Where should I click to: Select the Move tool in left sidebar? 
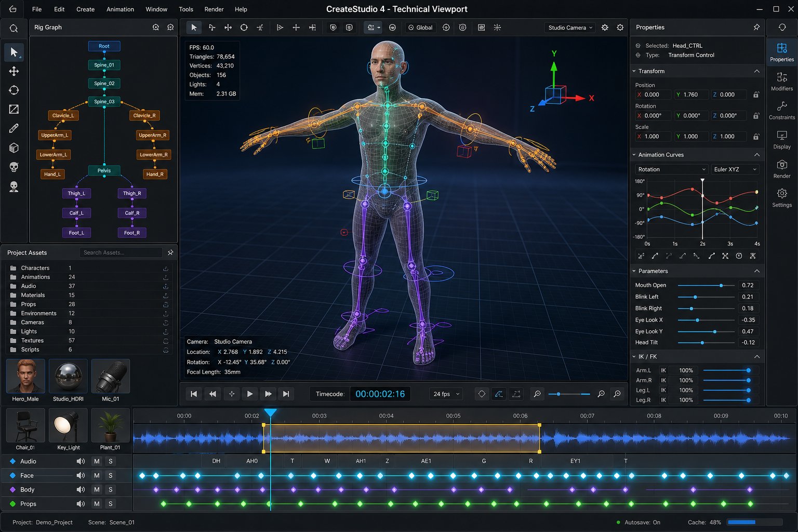pos(14,71)
